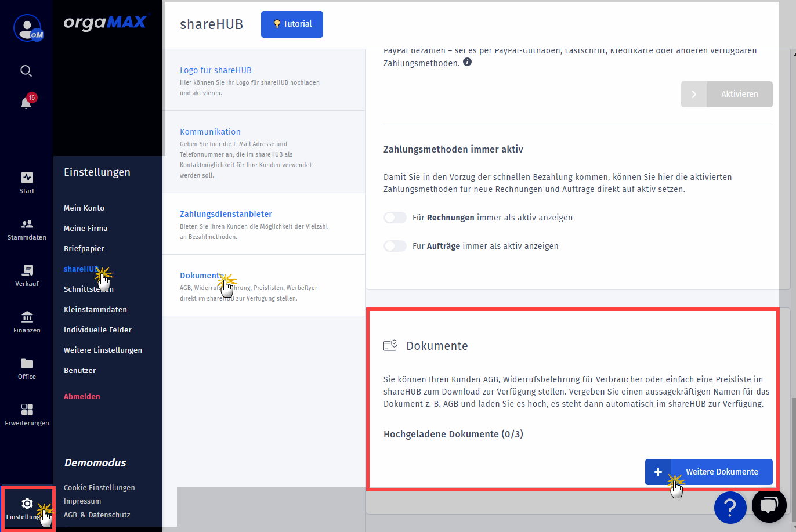Viewport: 796px width, 532px height.
Task: Open Impressum link
Action: (82, 501)
